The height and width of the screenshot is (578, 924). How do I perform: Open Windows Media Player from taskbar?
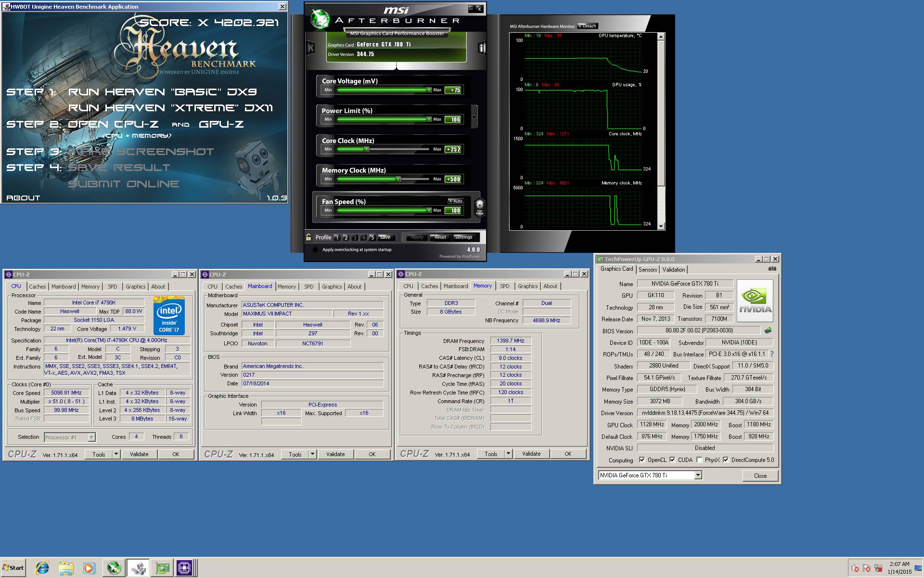[89, 568]
